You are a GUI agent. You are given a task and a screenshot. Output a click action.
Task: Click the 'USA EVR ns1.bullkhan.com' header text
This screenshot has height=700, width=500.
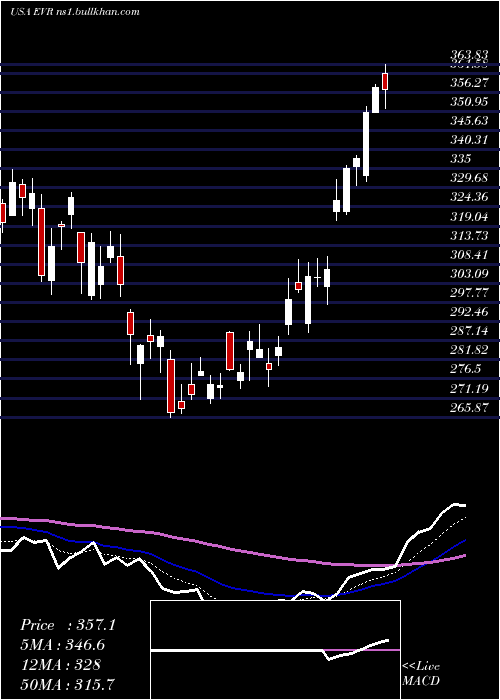pos(75,12)
